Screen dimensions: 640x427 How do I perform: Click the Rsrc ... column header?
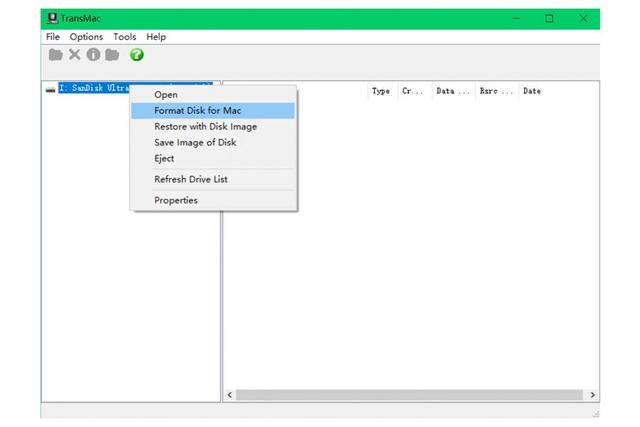(x=496, y=91)
